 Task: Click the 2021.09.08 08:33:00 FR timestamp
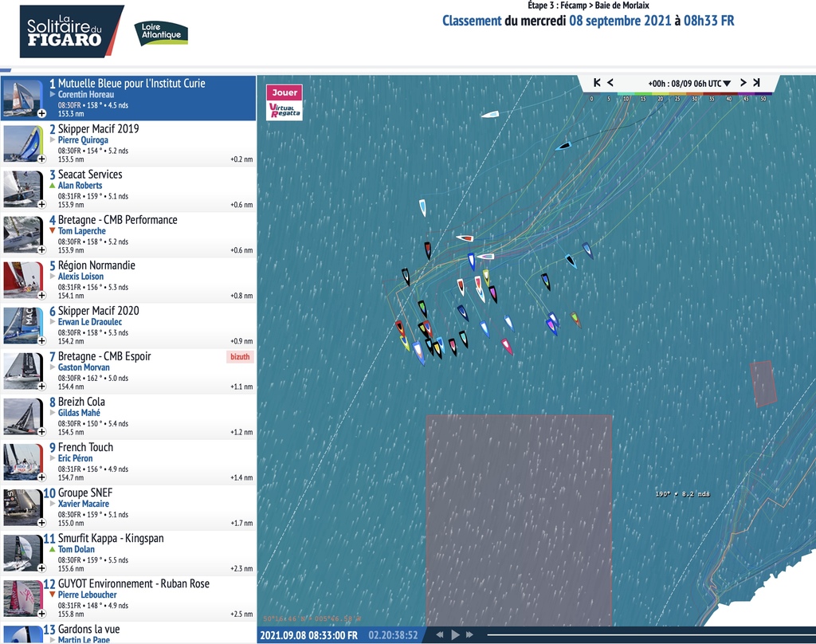pyautogui.click(x=308, y=635)
